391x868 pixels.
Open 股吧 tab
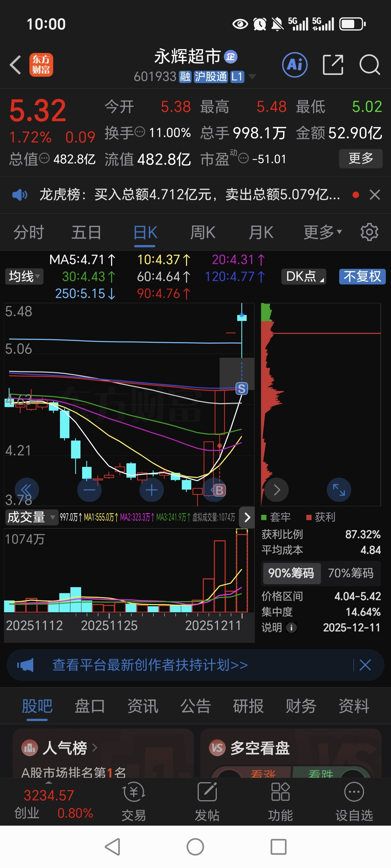tap(37, 706)
